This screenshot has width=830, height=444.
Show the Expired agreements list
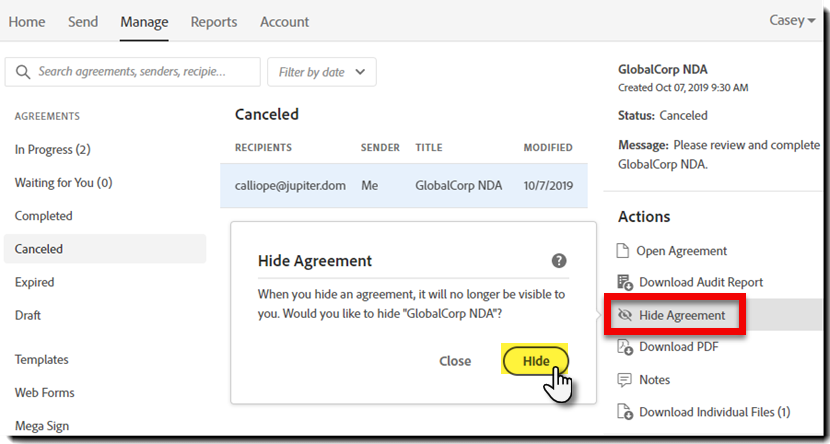pos(34,283)
